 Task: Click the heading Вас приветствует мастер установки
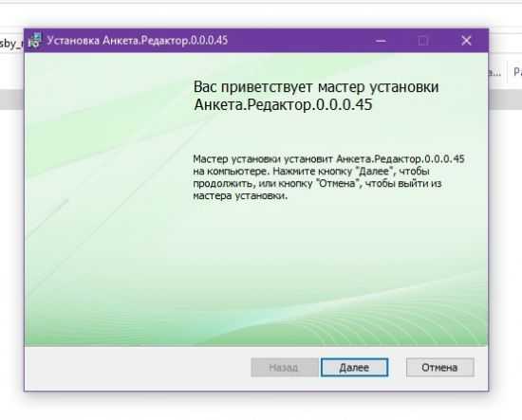[x=316, y=87]
